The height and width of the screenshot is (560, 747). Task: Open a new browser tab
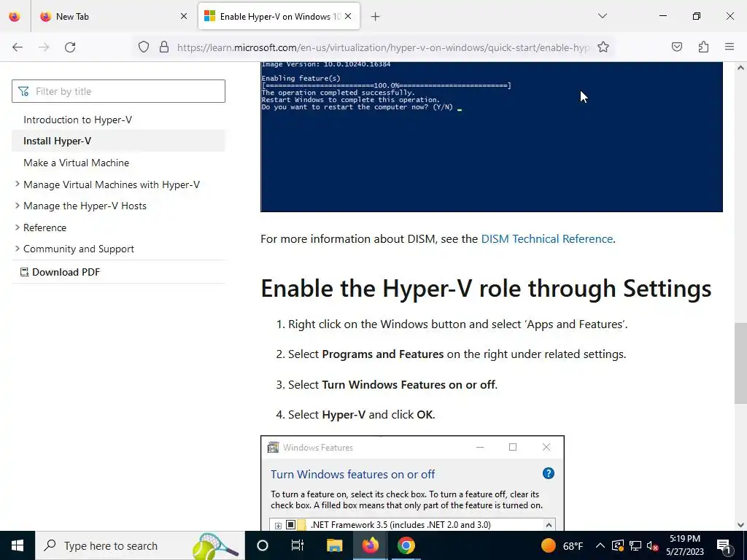pos(376,17)
